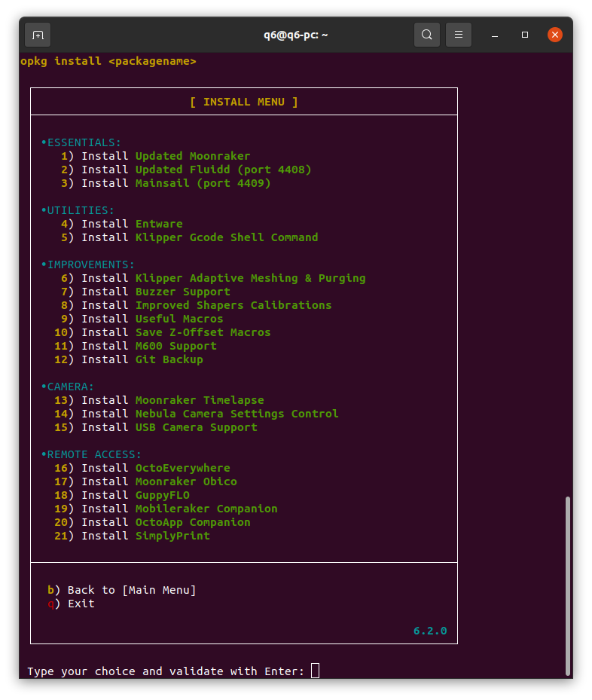Click 'Save Z-Offset Macros' entry

pos(203,332)
